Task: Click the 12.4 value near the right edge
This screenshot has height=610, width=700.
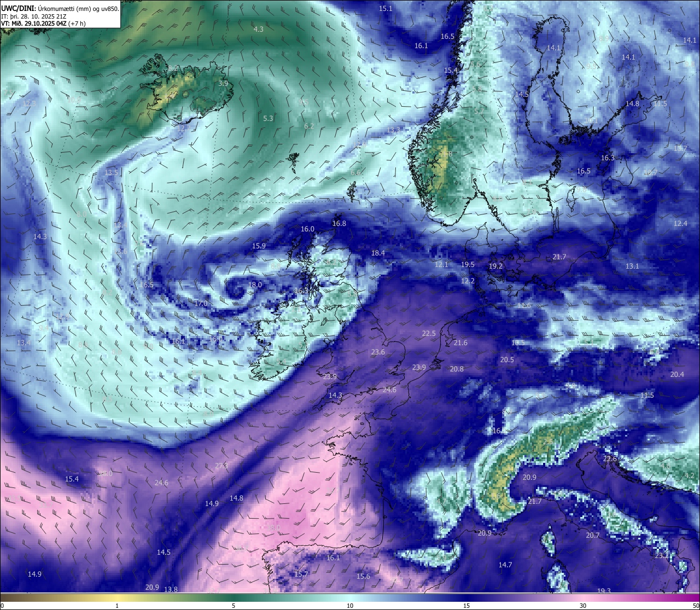Action: coord(680,224)
